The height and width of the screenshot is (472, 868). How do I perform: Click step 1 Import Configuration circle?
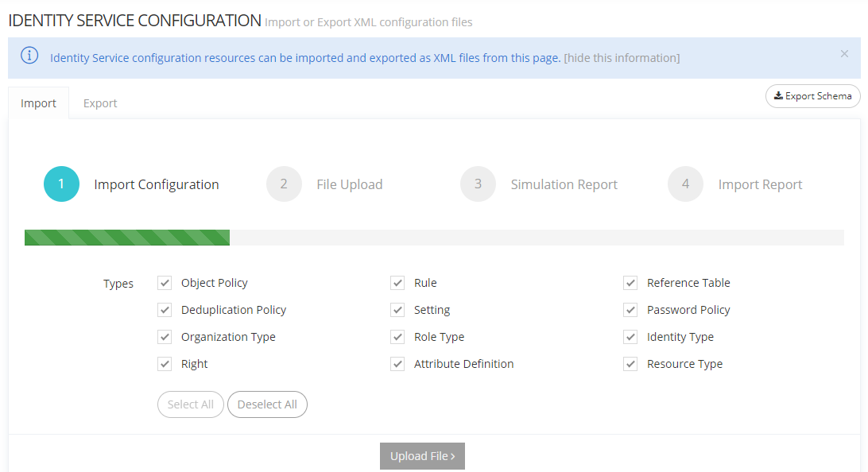point(61,184)
